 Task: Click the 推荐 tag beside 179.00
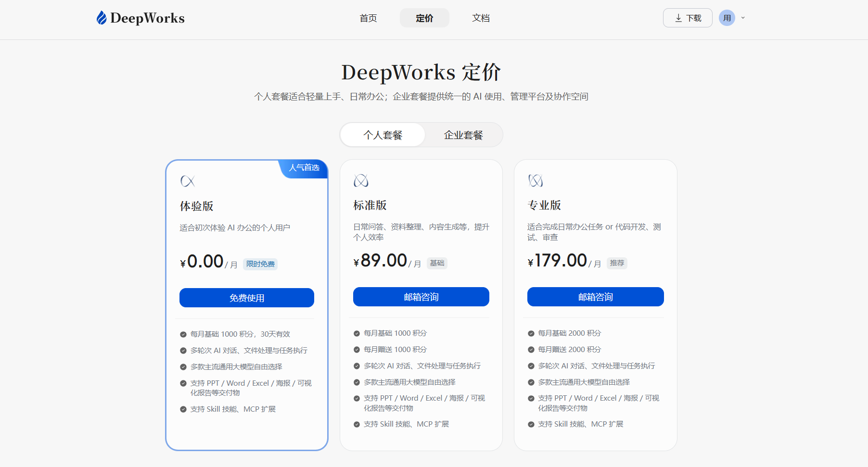tap(617, 263)
